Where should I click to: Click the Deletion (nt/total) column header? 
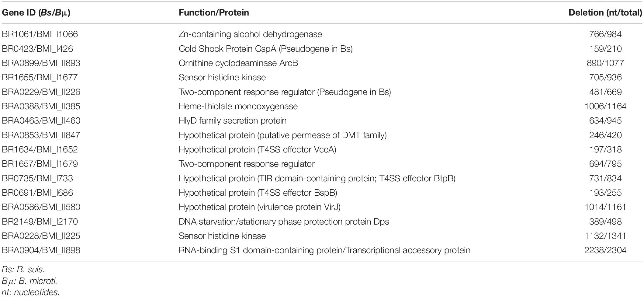coord(605,12)
